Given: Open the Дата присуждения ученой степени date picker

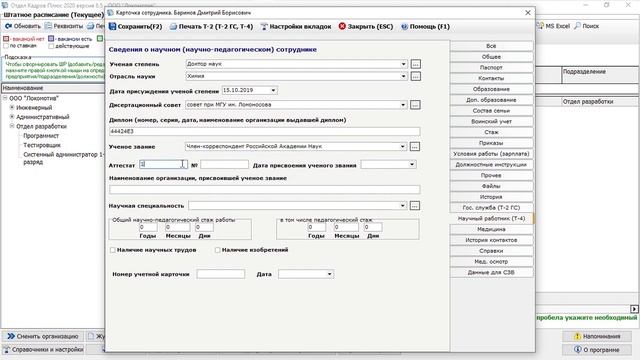Looking at the screenshot, I should coord(273,90).
